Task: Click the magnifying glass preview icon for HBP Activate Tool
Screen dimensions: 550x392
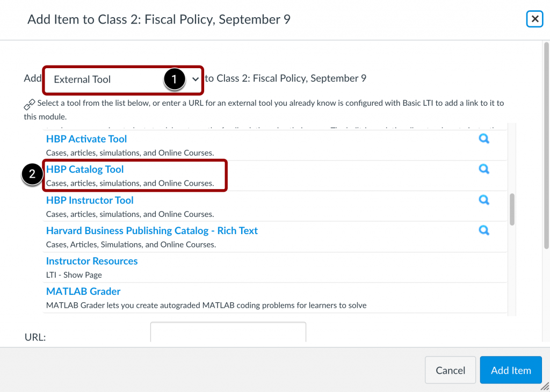Action: point(484,138)
